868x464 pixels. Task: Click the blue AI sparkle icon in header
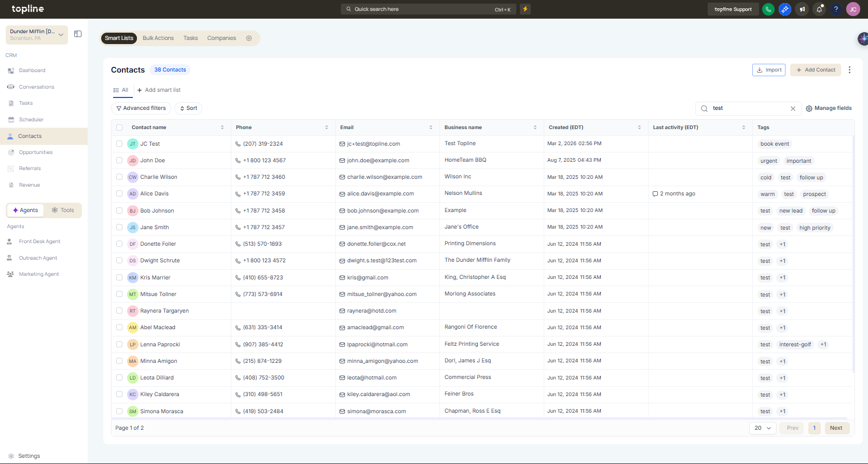coord(785,9)
